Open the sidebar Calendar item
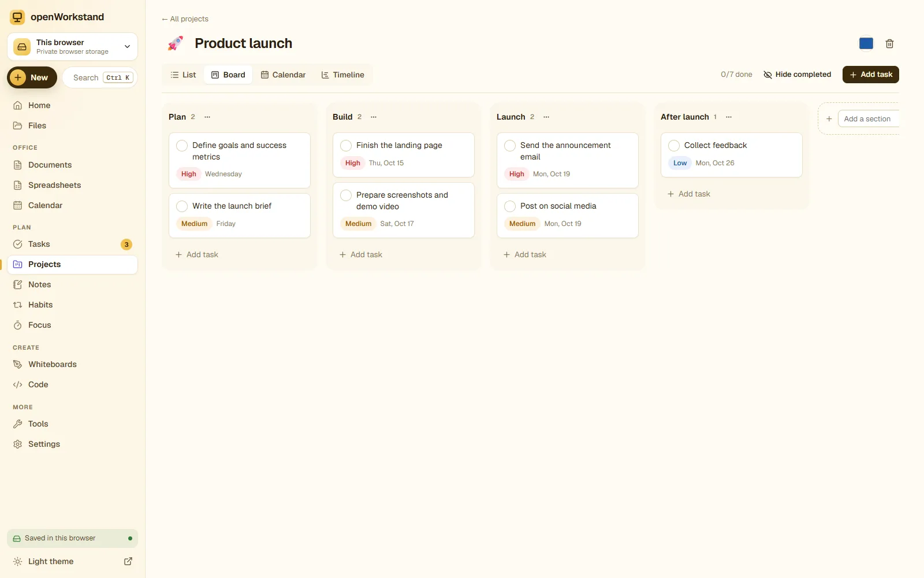This screenshot has height=578, width=924. click(x=72, y=205)
